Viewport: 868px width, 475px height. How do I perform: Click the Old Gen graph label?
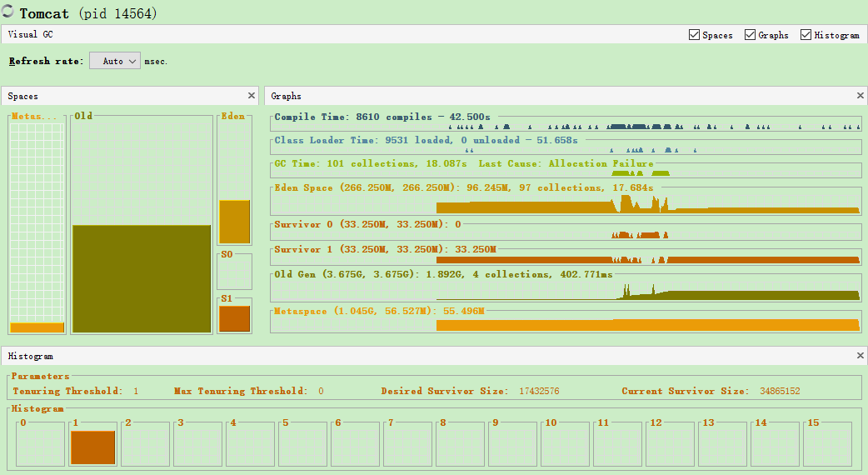click(443, 274)
